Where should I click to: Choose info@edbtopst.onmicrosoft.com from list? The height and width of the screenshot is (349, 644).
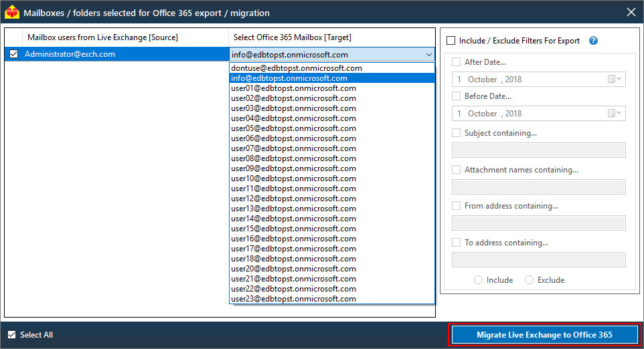click(x=332, y=78)
